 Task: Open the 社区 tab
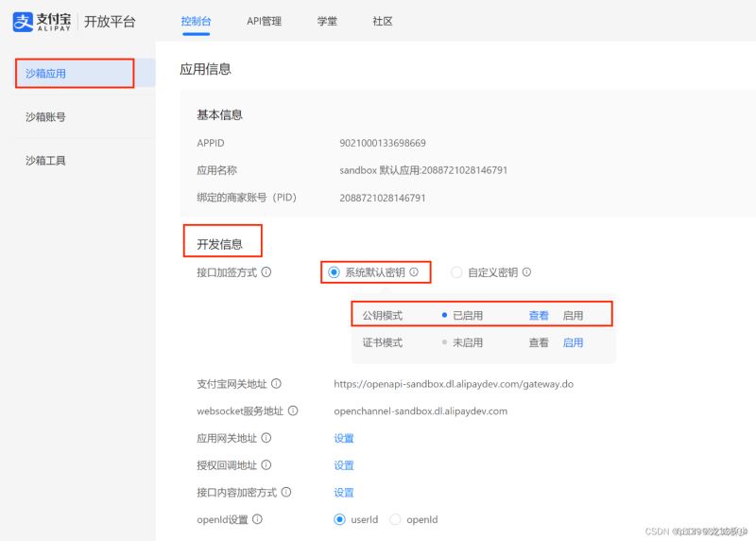tap(383, 21)
